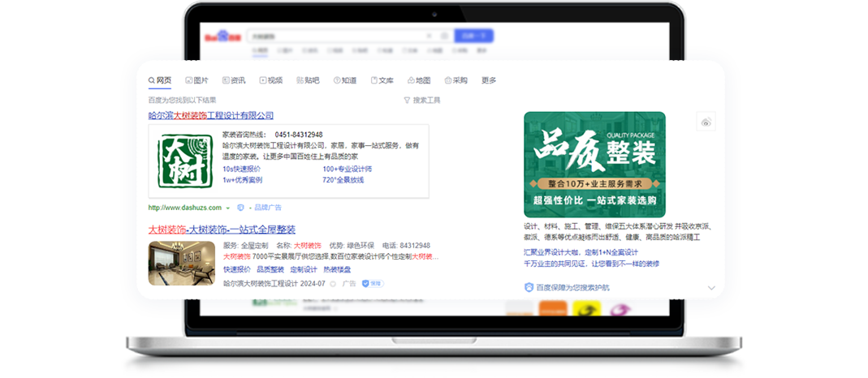Open the 100+专业设计师 link
Viewport: 868px width, 378px height.
[x=347, y=169]
